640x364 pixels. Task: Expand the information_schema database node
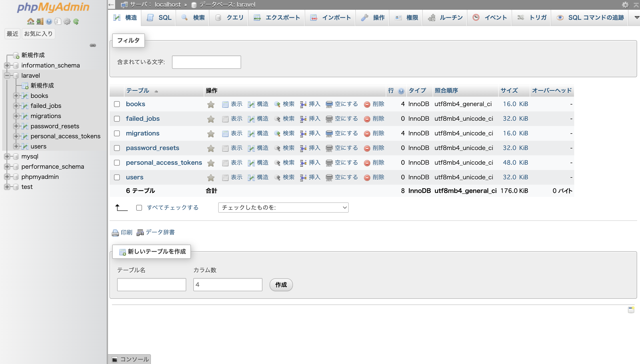tap(7, 65)
